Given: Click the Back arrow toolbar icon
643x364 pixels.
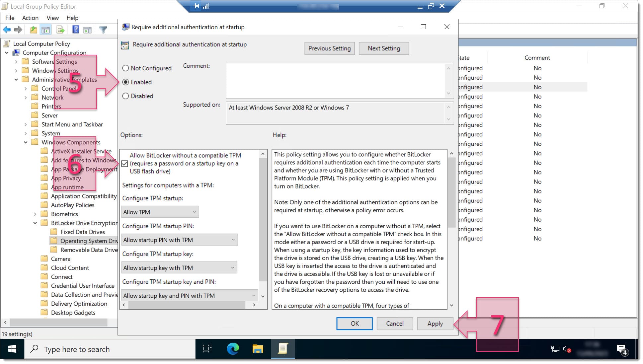Looking at the screenshot, I should [x=7, y=30].
